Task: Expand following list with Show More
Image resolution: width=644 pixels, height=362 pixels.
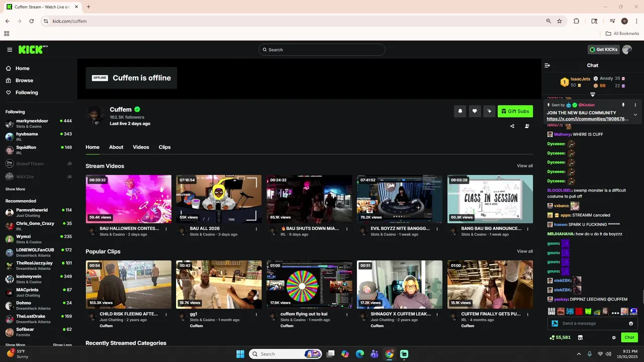Action: point(15,189)
